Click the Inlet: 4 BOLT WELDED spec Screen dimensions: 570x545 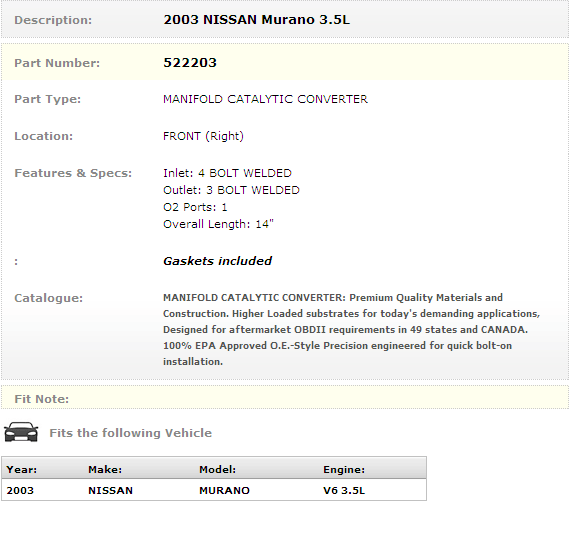(227, 173)
